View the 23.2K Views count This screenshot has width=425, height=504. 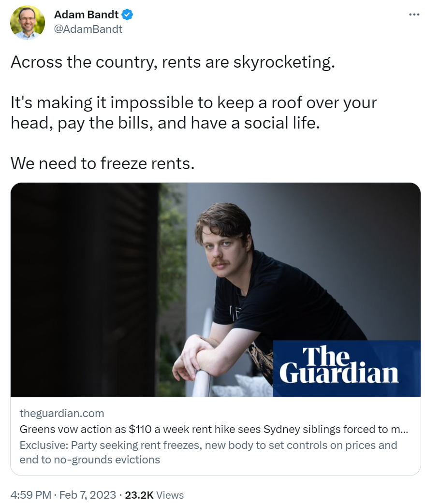tap(154, 495)
